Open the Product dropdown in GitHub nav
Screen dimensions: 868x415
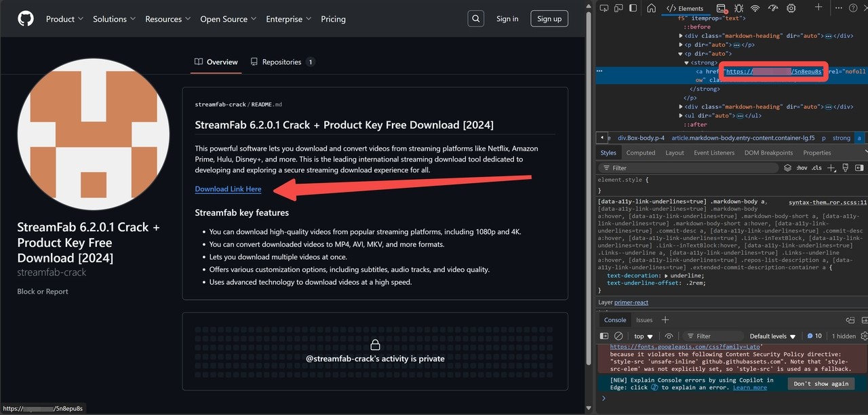[64, 19]
